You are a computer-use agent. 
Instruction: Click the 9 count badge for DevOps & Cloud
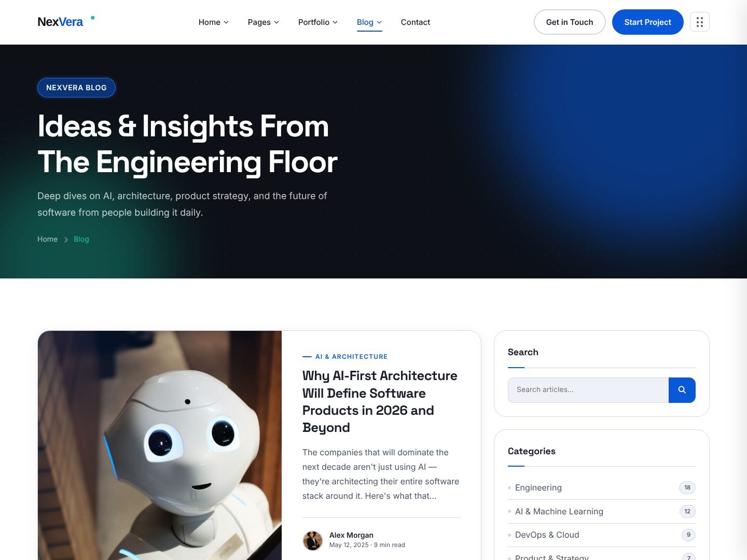coord(688,535)
